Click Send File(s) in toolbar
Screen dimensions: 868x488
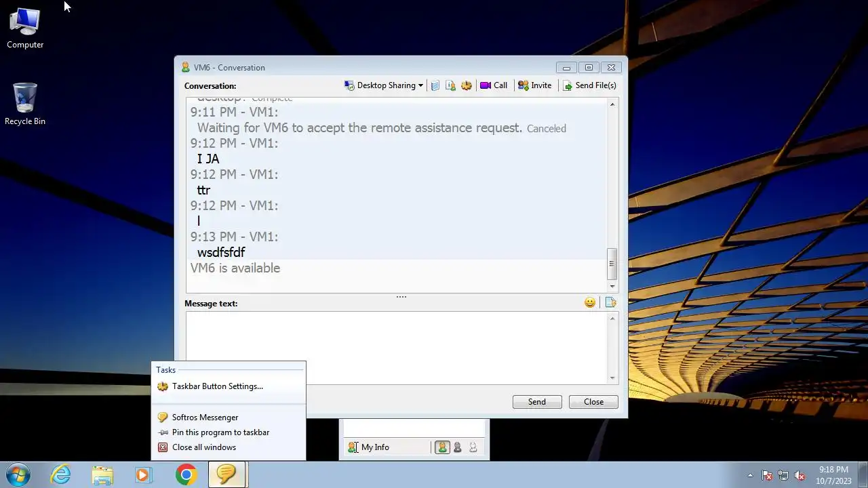pyautogui.click(x=589, y=85)
